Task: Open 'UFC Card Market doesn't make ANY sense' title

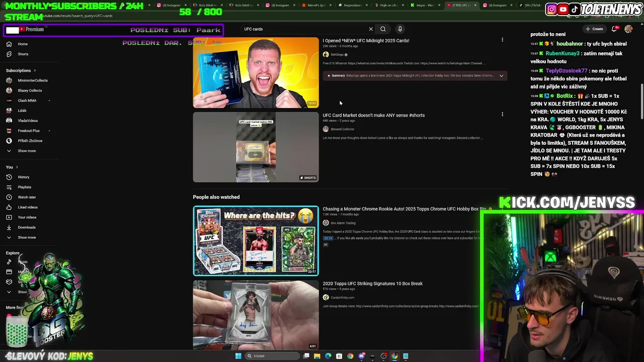Action: (373, 115)
